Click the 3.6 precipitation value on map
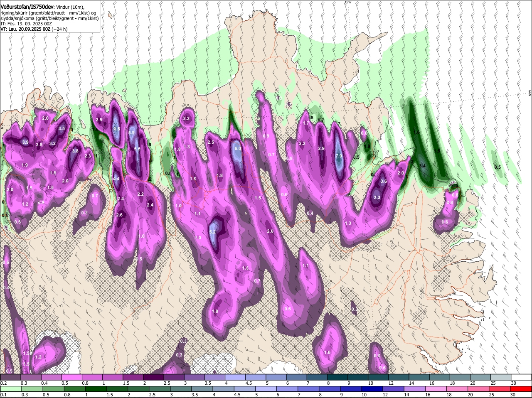Image resolution: width=532 pixels, height=398 pixels. pos(384,181)
